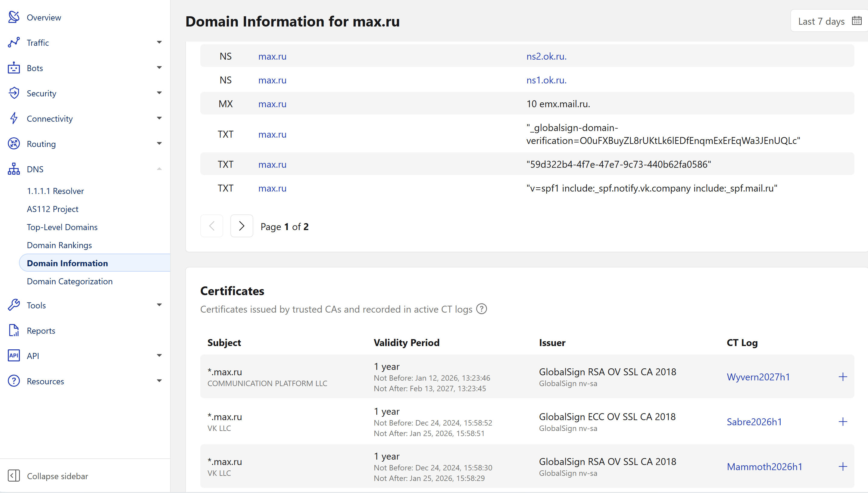The height and width of the screenshot is (493, 868).
Task: Open 1.1.1.1 Resolver page
Action: click(55, 191)
